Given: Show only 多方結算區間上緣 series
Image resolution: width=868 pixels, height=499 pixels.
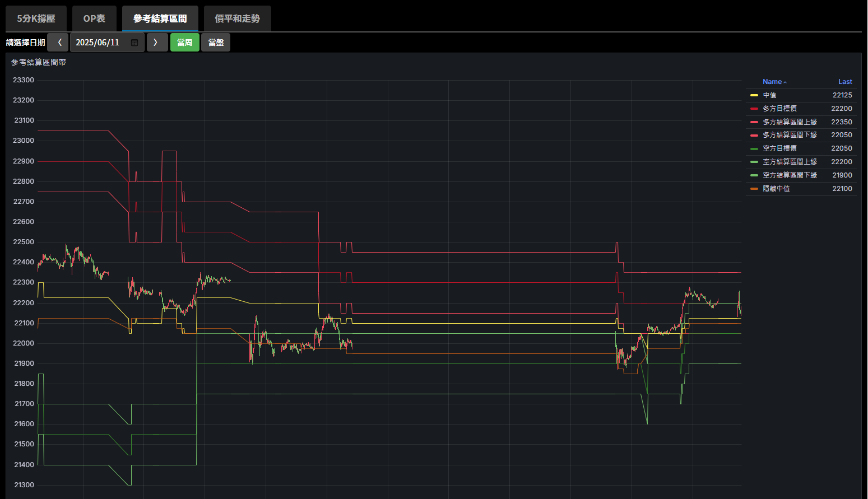Looking at the screenshot, I should 790,122.
